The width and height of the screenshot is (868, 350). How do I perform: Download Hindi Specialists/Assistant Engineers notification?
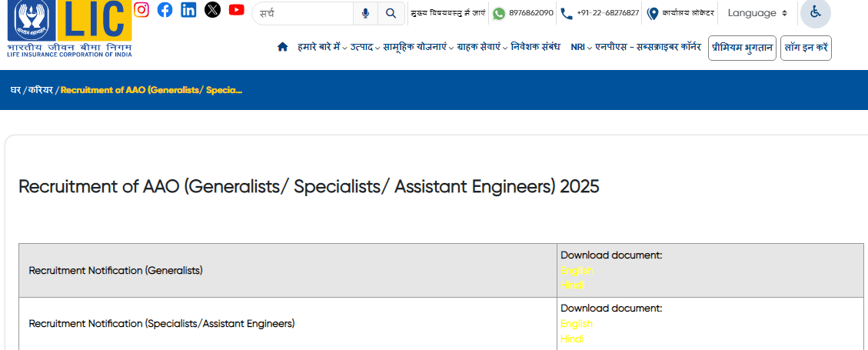573,339
